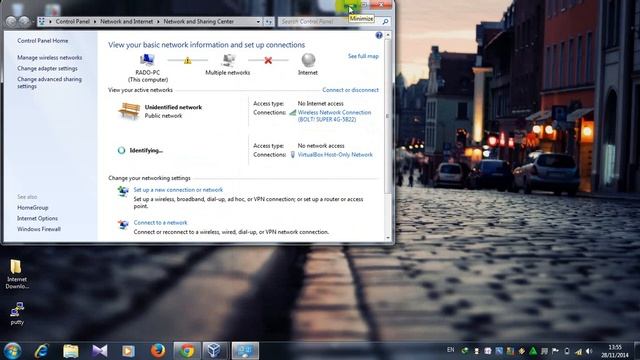This screenshot has width=640, height=360.
Task: Click the refresh button beside address bar
Action: coord(268,22)
